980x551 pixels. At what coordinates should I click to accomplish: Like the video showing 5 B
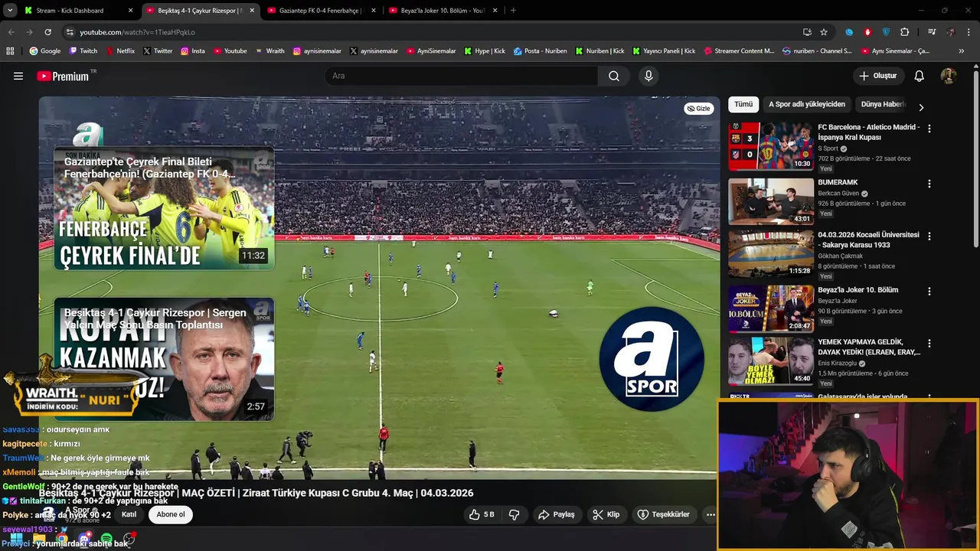pos(482,514)
